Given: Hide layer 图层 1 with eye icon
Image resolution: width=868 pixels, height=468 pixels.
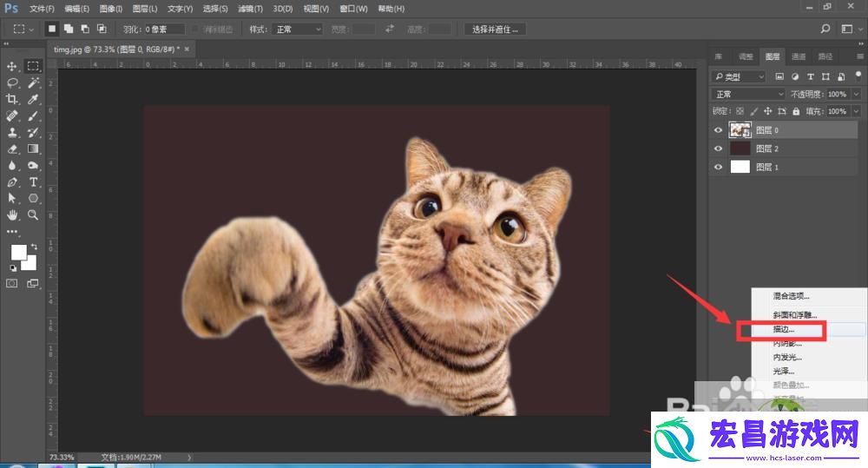Looking at the screenshot, I should click(719, 167).
